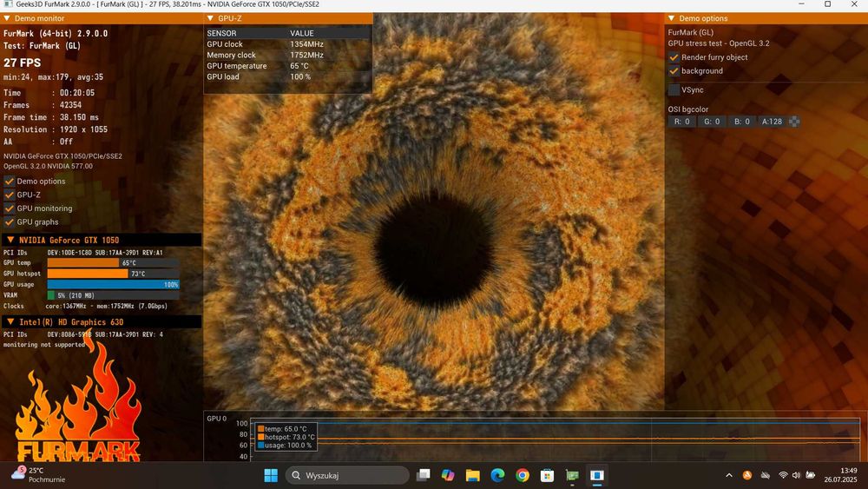Open Google Chrome from the taskbar
Image resolution: width=868 pixels, height=489 pixels.
522,475
